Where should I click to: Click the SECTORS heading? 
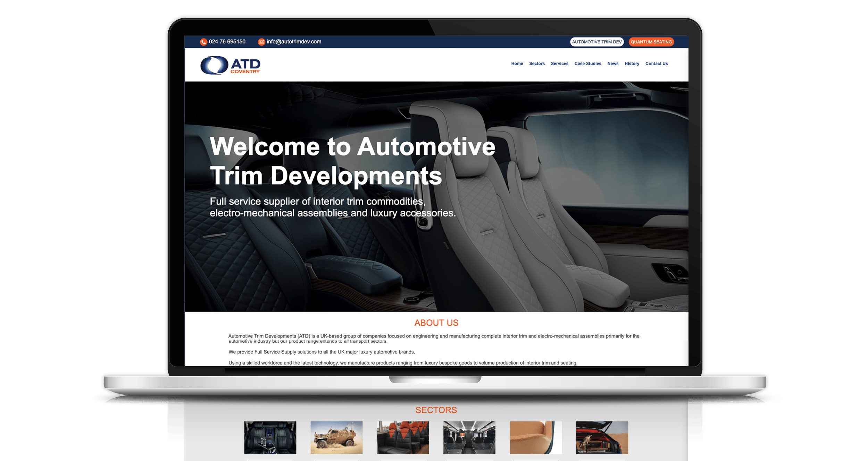[x=436, y=410]
